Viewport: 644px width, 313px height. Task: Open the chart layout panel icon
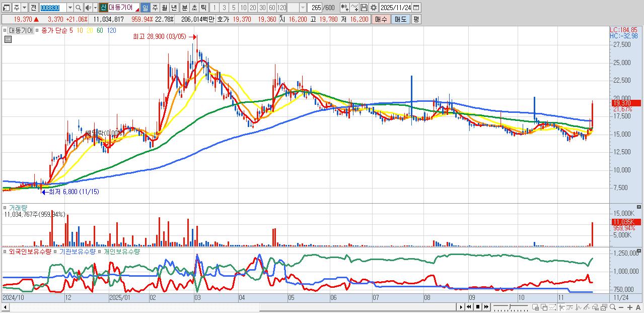pos(7,8)
